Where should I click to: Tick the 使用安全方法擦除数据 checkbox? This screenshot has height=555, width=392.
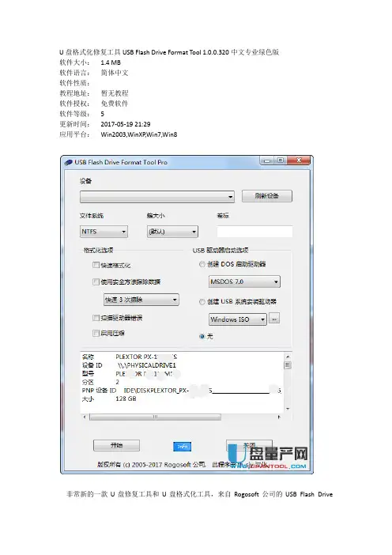[96, 281]
